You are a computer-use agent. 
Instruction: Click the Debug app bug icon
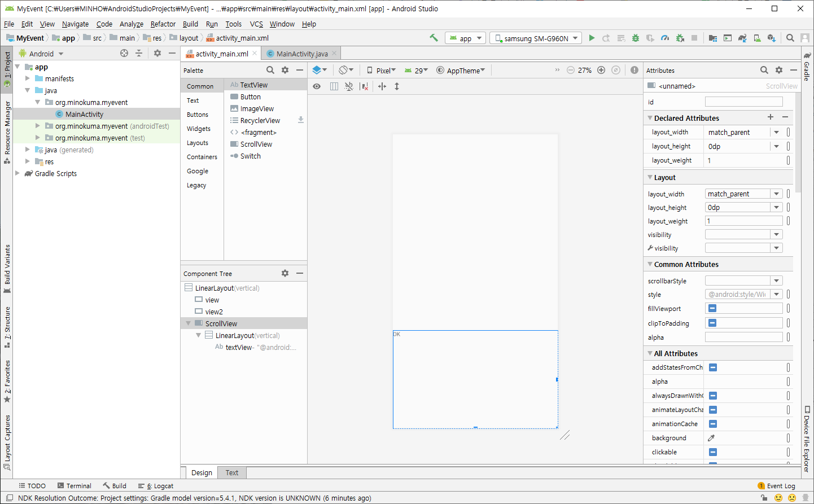coord(636,38)
